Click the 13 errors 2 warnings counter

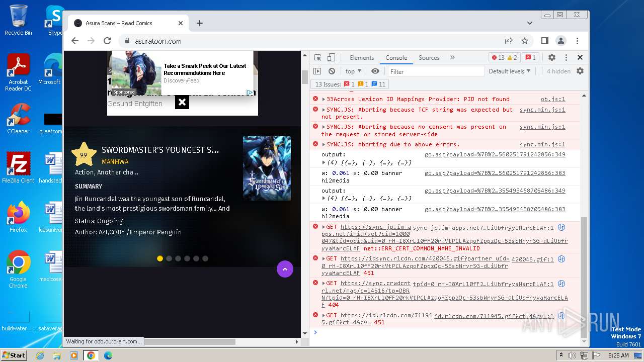504,57
